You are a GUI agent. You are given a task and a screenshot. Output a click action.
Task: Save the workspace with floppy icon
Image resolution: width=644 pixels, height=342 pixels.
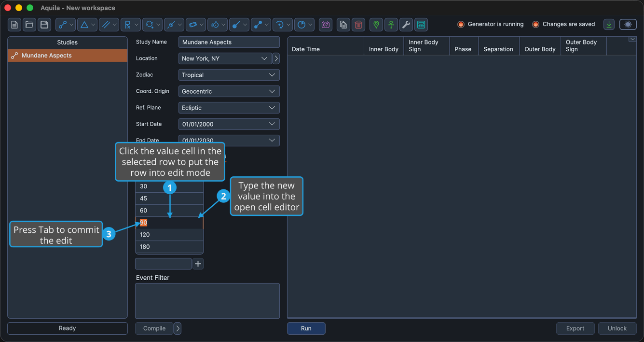pos(44,25)
